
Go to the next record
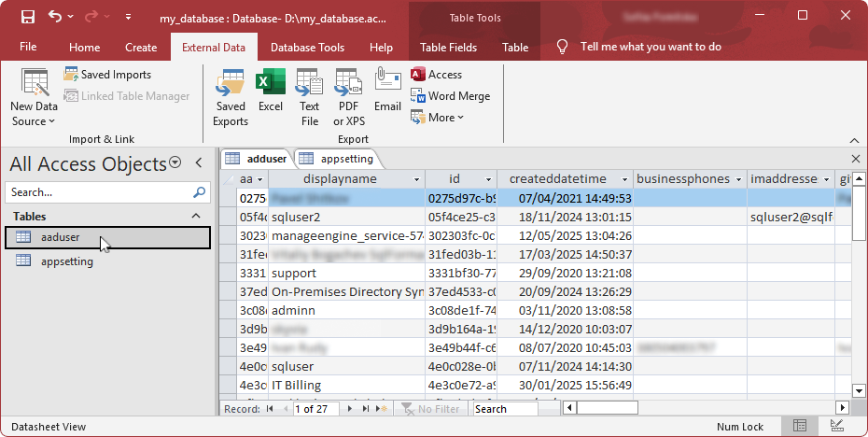350,409
